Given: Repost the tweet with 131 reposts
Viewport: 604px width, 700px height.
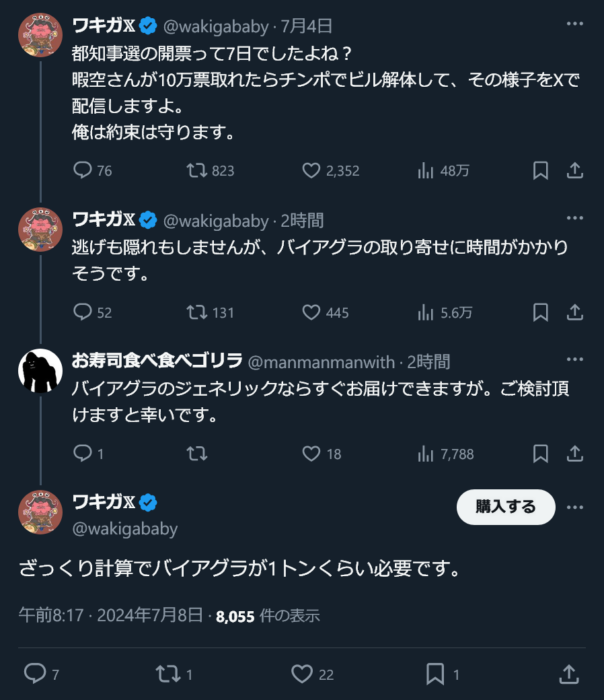Looking at the screenshot, I should [197, 312].
